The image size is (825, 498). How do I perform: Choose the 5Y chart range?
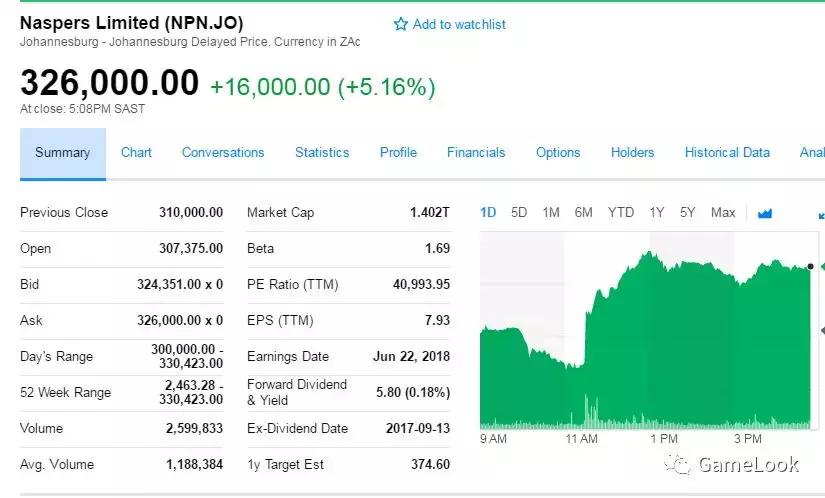687,212
